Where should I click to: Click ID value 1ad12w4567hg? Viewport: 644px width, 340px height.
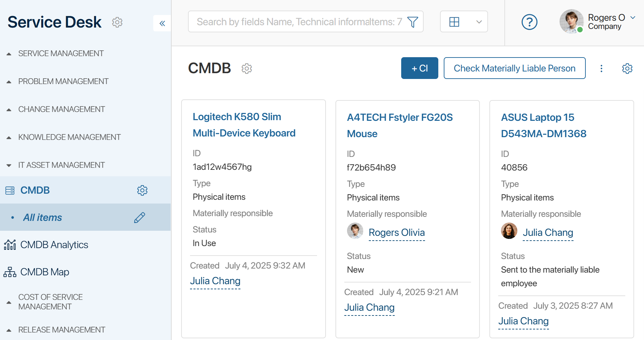click(222, 167)
